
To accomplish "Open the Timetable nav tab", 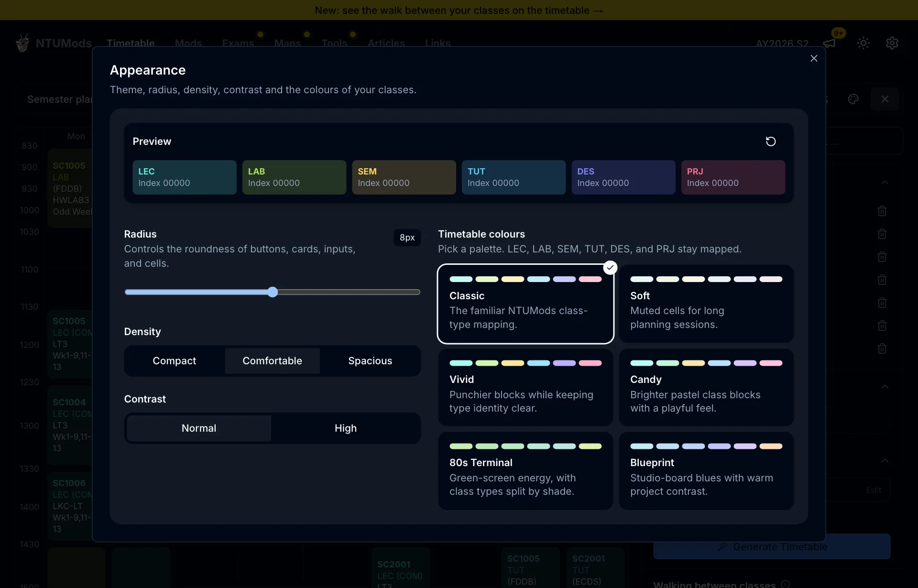I will (x=131, y=44).
